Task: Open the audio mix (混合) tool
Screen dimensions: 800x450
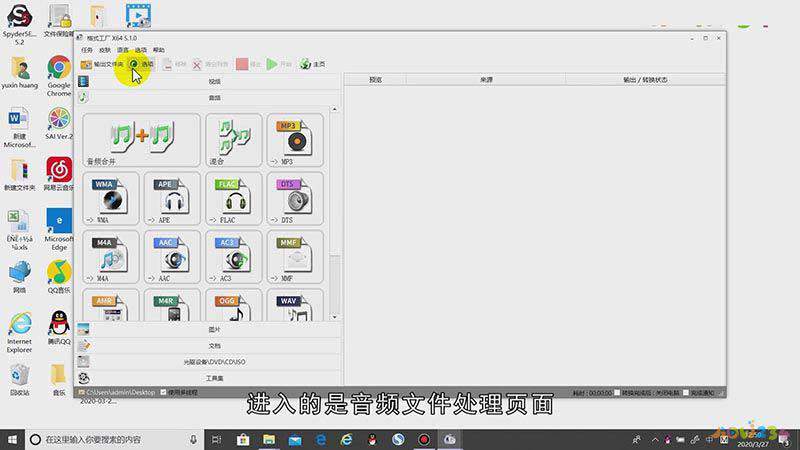Action: click(x=234, y=140)
